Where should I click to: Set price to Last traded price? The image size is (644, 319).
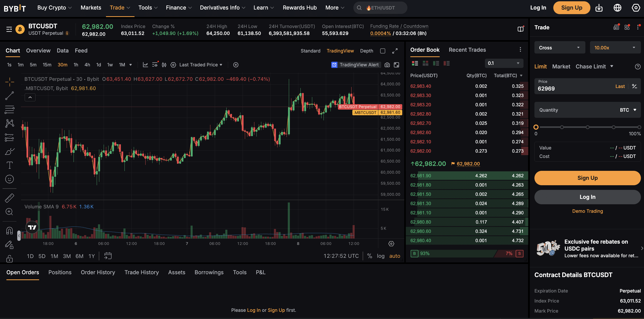pyautogui.click(x=620, y=86)
